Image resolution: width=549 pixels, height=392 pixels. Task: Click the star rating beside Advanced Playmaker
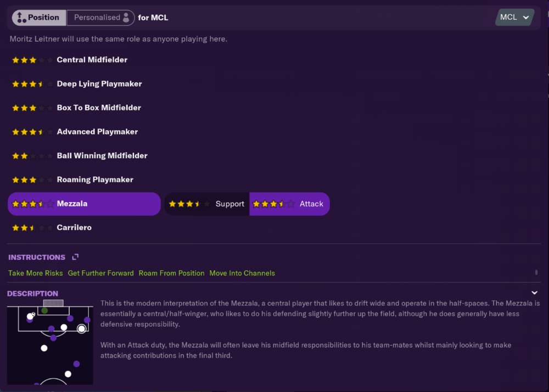pyautogui.click(x=32, y=132)
